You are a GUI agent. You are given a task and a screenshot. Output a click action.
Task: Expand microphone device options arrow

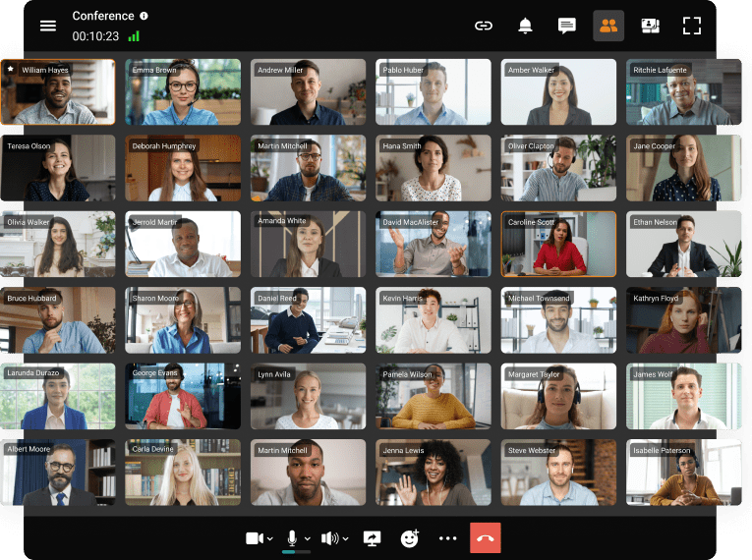(308, 538)
